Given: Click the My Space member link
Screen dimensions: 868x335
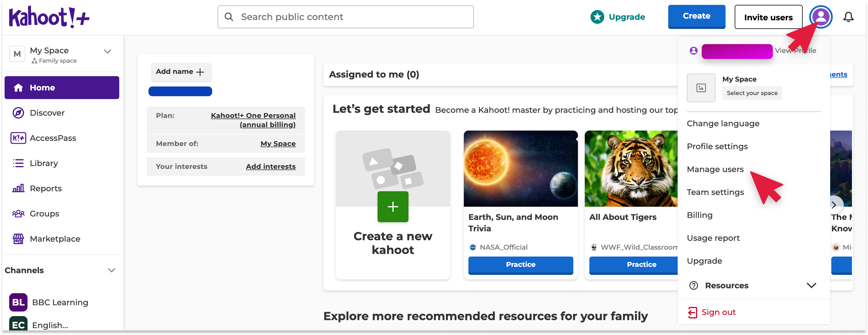Looking at the screenshot, I should (x=278, y=144).
